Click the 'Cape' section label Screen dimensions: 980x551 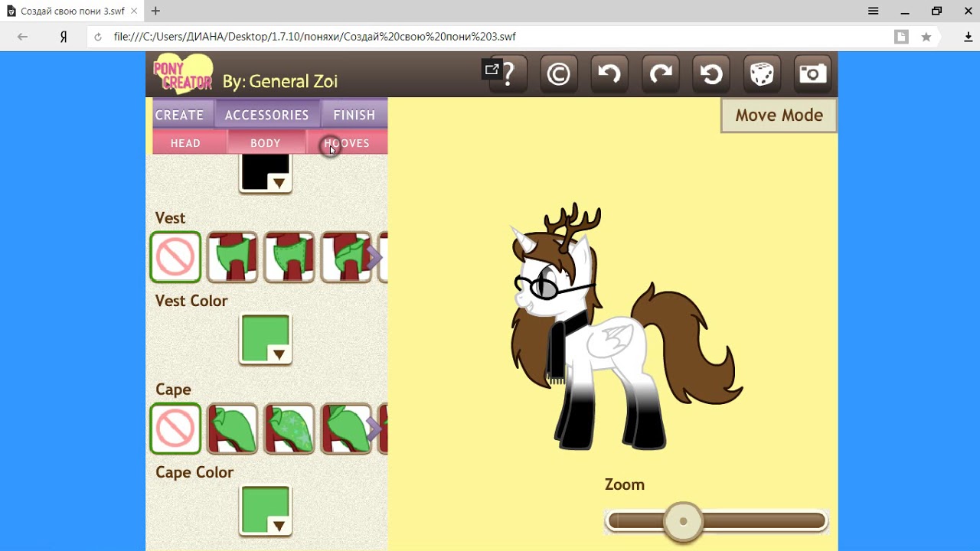click(x=173, y=390)
